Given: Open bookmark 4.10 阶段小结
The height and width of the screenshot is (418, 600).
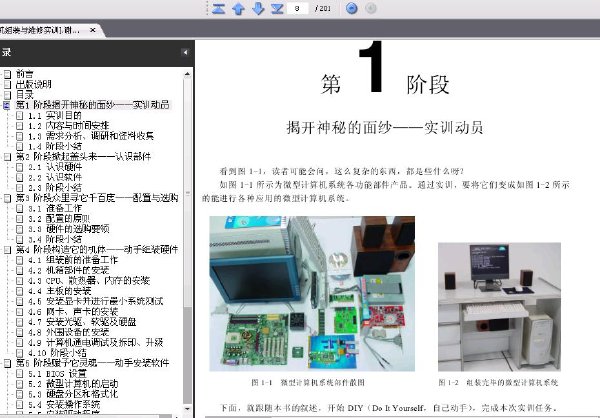Looking at the screenshot, I should coord(57,353).
